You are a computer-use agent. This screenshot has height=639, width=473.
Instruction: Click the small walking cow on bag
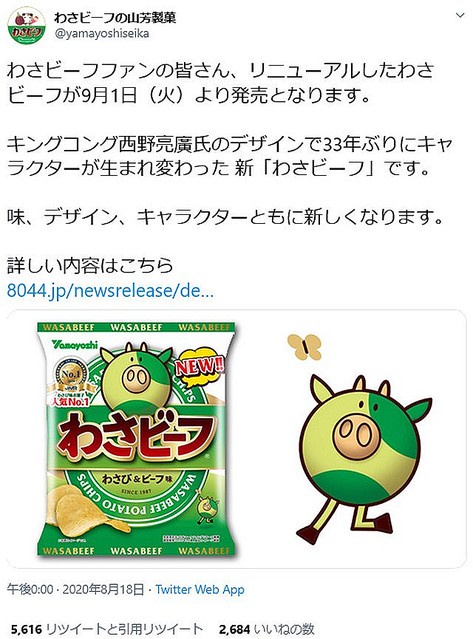pos(206,509)
